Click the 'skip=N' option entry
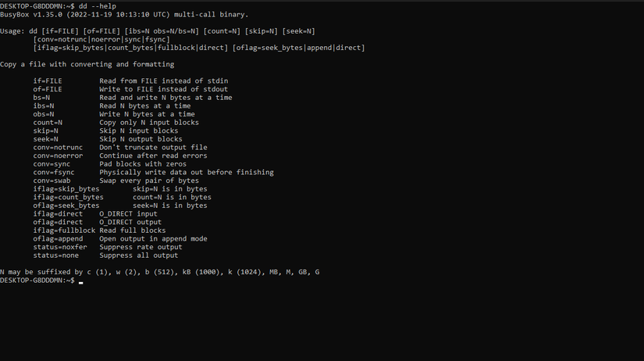The image size is (644, 361). pos(45,130)
